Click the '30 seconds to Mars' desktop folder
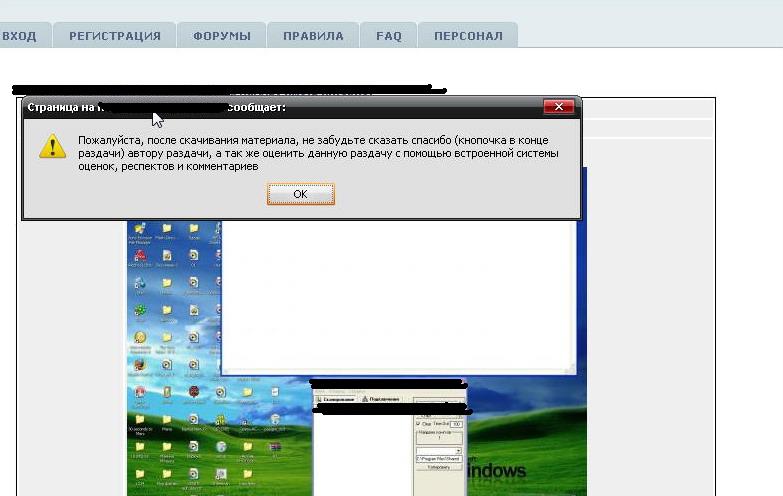This screenshot has height=496, width=783. 140,424
